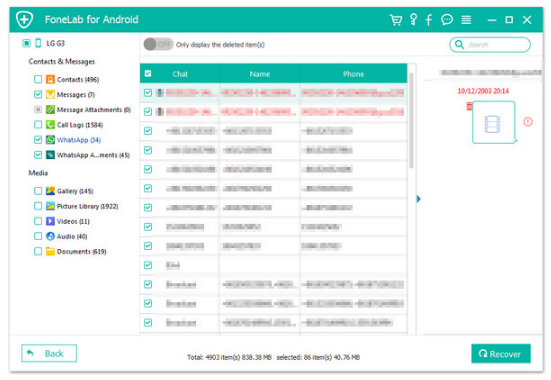Open the feedback chat bubble icon
Viewport: 551px width, 380px height.
(x=447, y=20)
